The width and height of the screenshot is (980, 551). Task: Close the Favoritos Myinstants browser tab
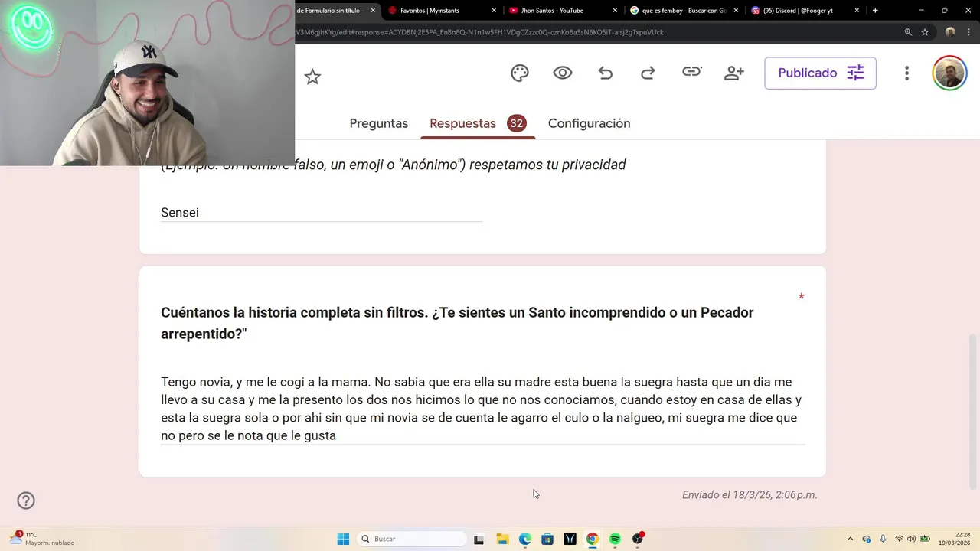[x=494, y=11]
